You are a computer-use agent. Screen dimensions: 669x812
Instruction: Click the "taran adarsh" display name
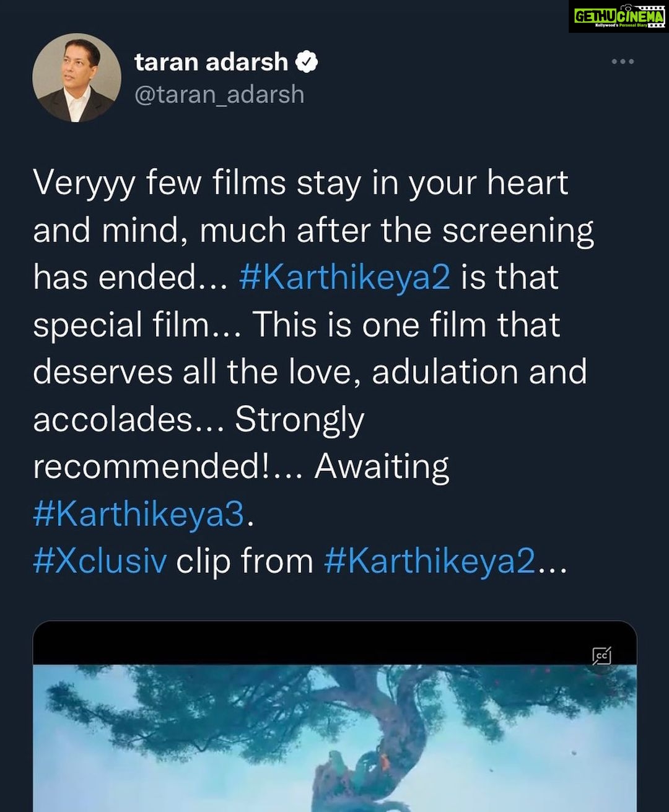point(211,62)
